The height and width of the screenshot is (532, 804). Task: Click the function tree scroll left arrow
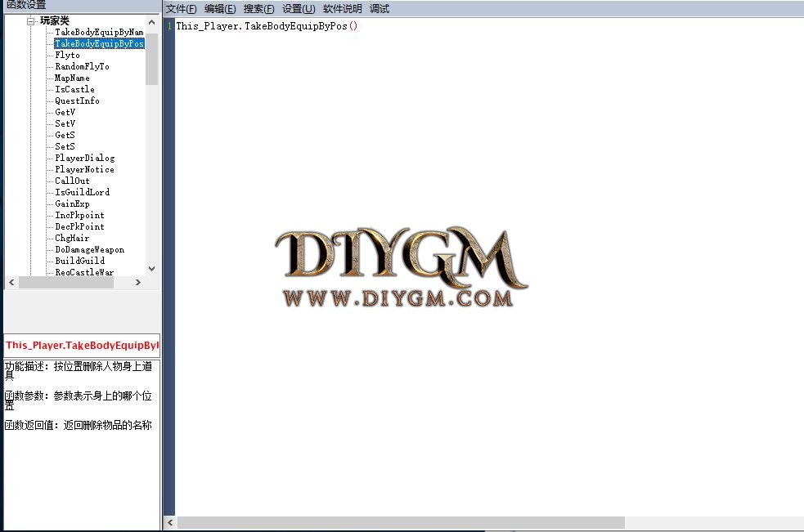point(11,283)
